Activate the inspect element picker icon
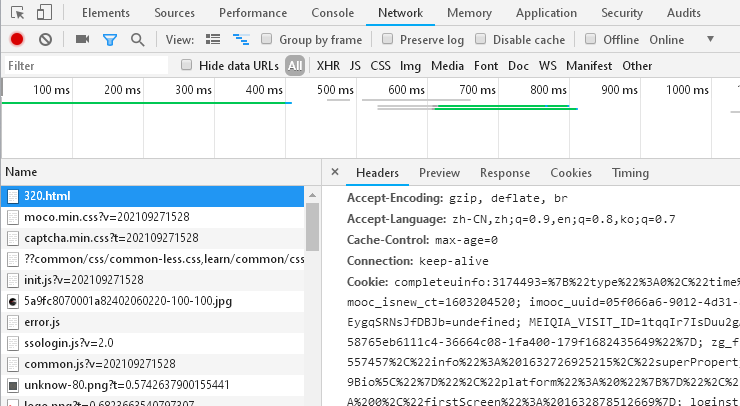The width and height of the screenshot is (740, 406). click(x=17, y=13)
